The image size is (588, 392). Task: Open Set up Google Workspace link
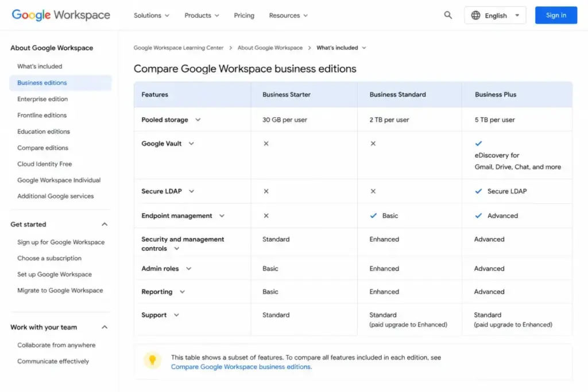point(55,274)
